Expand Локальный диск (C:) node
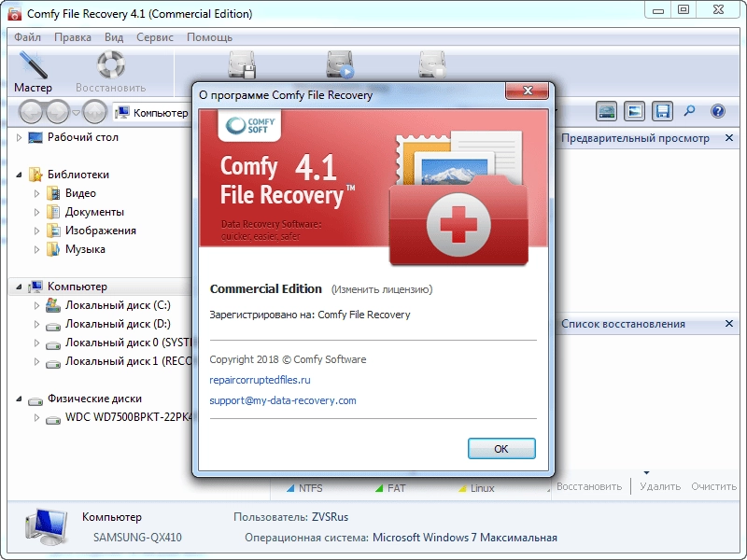The width and height of the screenshot is (747, 560). 36,306
